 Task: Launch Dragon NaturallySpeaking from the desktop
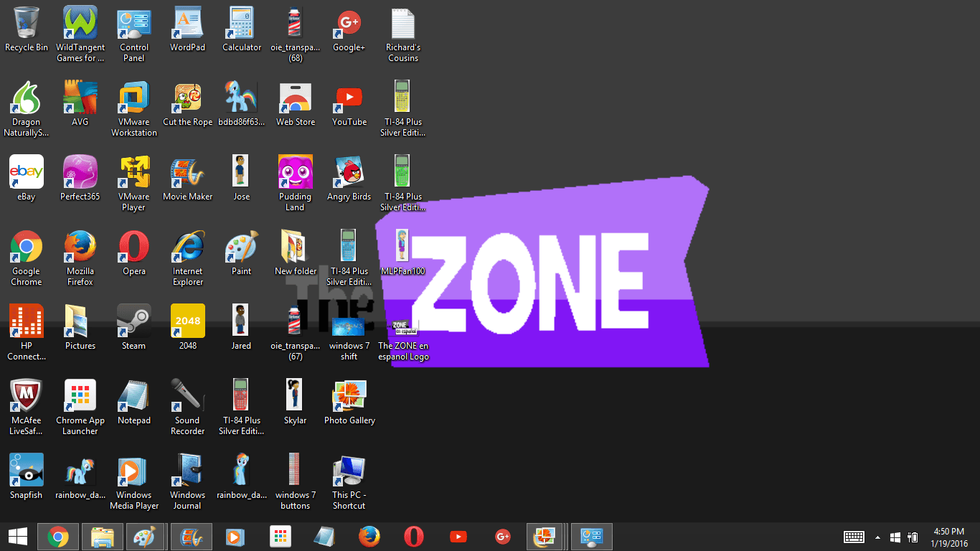[27, 109]
